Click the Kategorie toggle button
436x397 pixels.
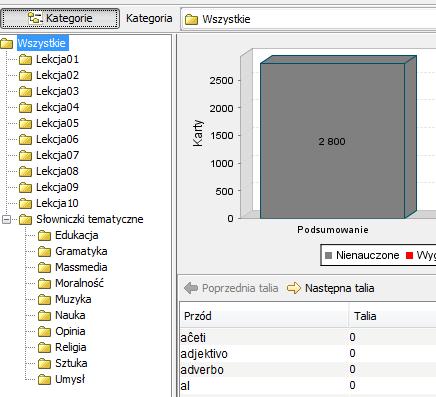pyautogui.click(x=60, y=18)
